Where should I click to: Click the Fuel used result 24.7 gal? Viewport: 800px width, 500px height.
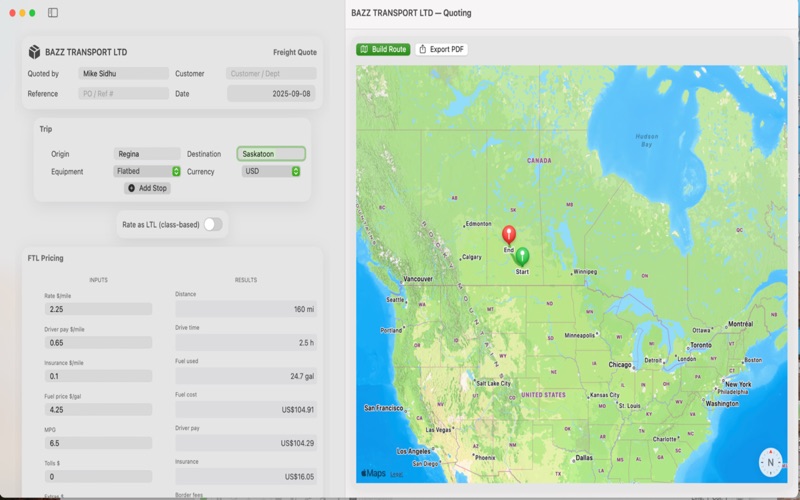[x=246, y=376]
